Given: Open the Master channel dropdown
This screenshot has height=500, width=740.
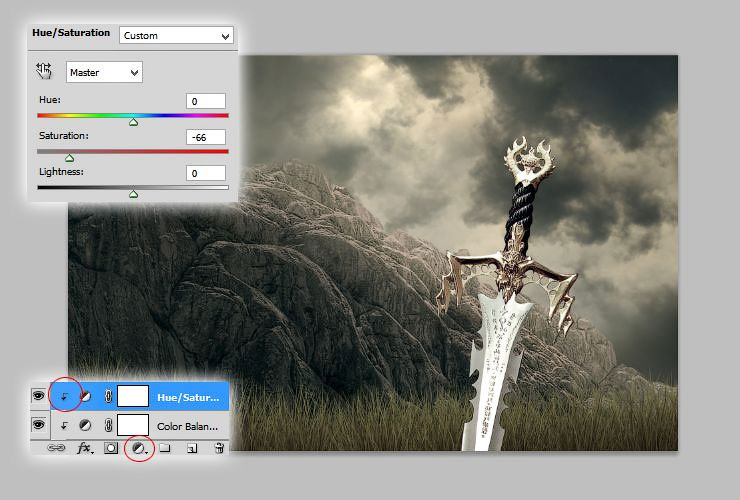Looking at the screenshot, I should pos(104,72).
